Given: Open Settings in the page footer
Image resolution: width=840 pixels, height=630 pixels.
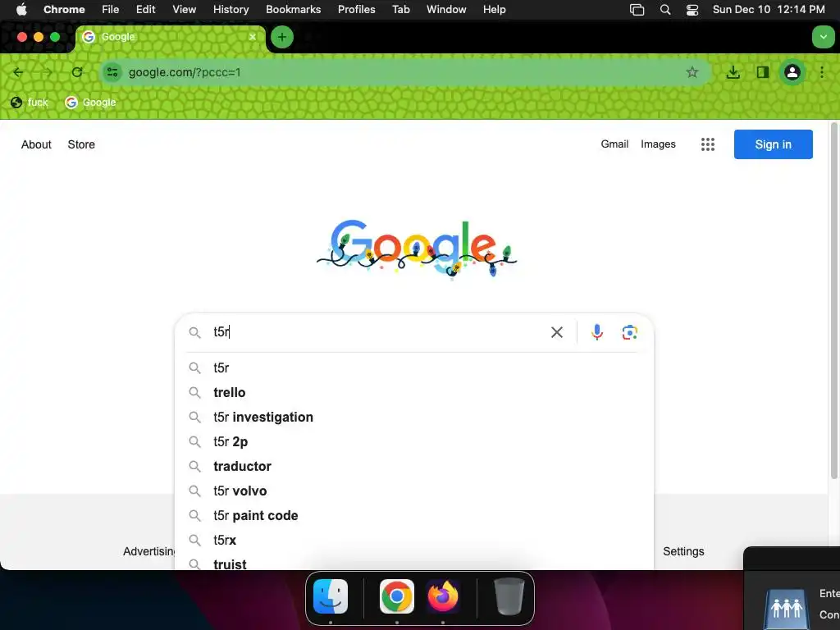Looking at the screenshot, I should (x=683, y=551).
